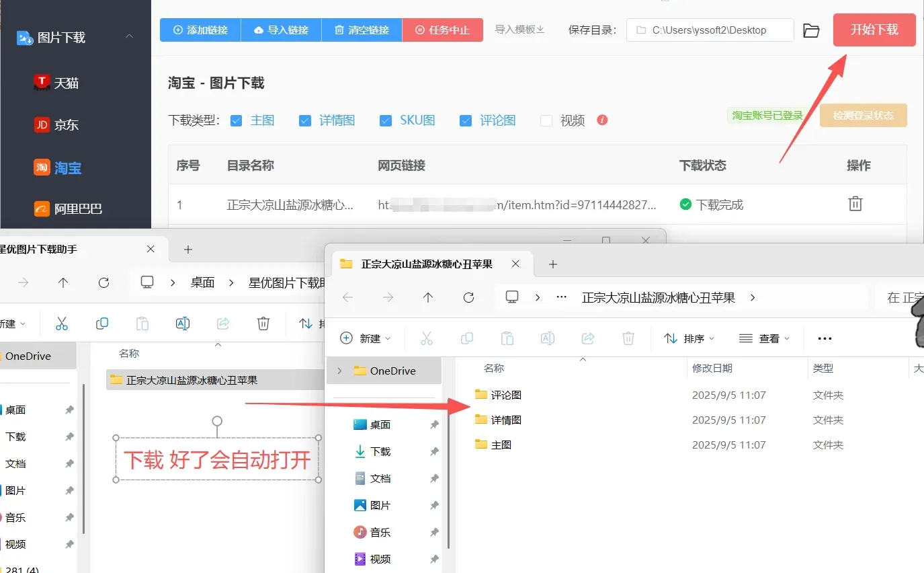Click the Copy icon in Explorer toolbar
The image size is (924, 573).
[x=467, y=338]
